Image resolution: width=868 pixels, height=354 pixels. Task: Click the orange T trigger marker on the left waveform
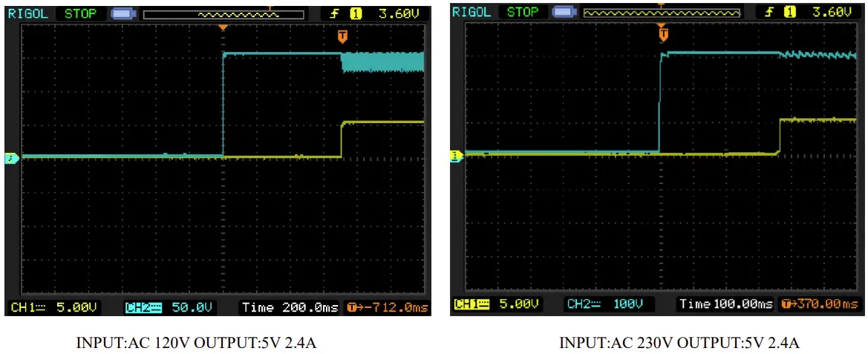coord(342,36)
